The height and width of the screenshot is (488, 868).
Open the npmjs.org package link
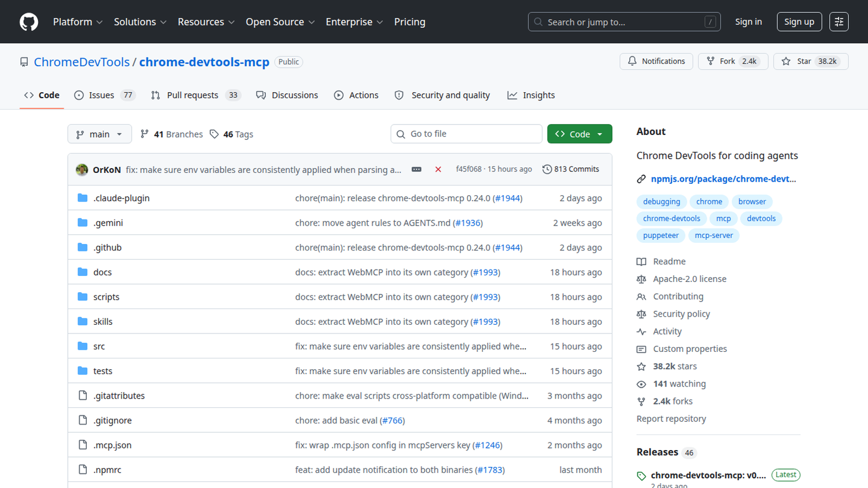724,179
